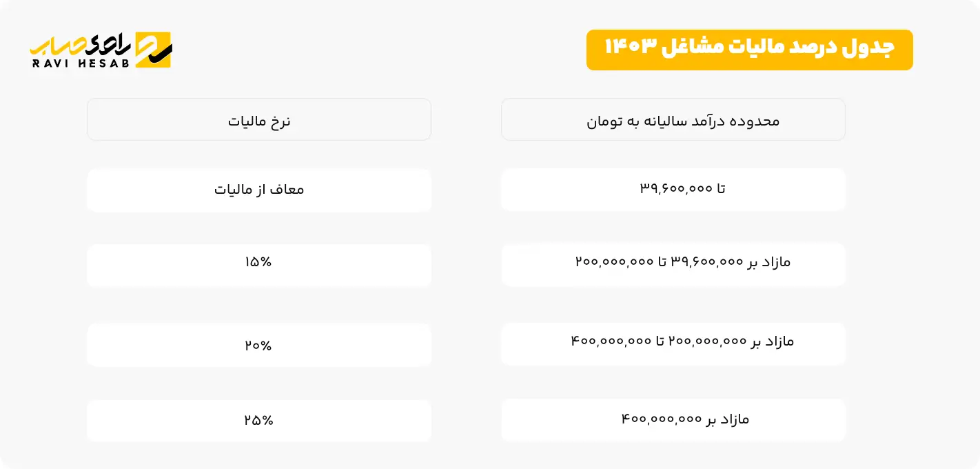
Task: Click the 15% tax rate cell
Action: (258, 262)
